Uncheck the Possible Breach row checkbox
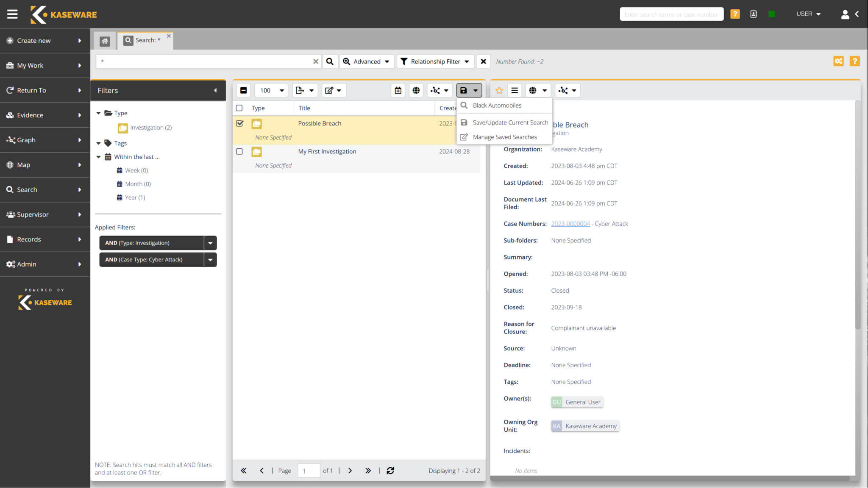This screenshot has height=488, width=868. (x=239, y=123)
